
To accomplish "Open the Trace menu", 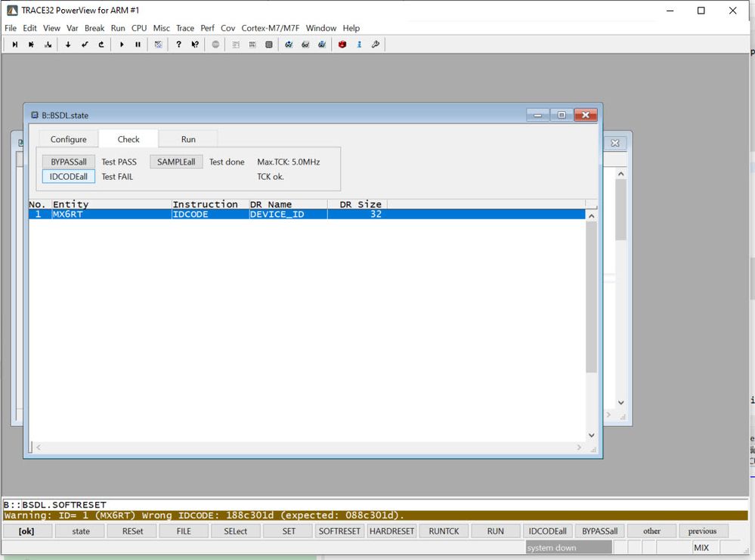I will 185,28.
